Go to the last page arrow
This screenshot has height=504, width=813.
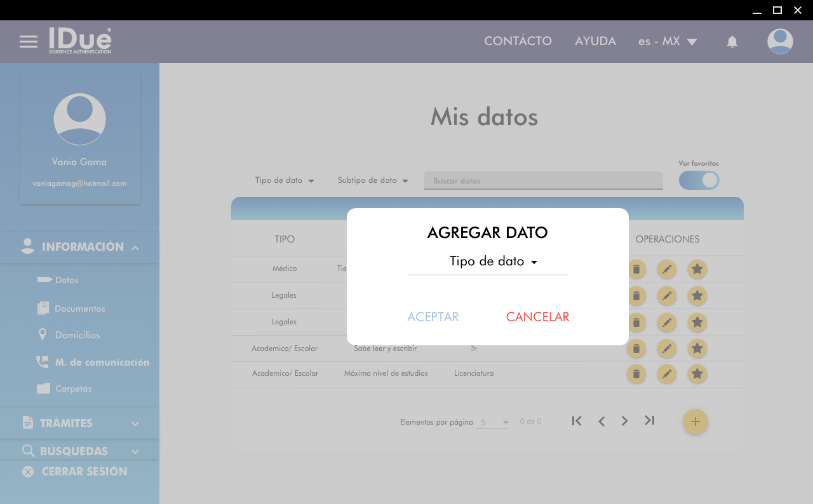[649, 421]
